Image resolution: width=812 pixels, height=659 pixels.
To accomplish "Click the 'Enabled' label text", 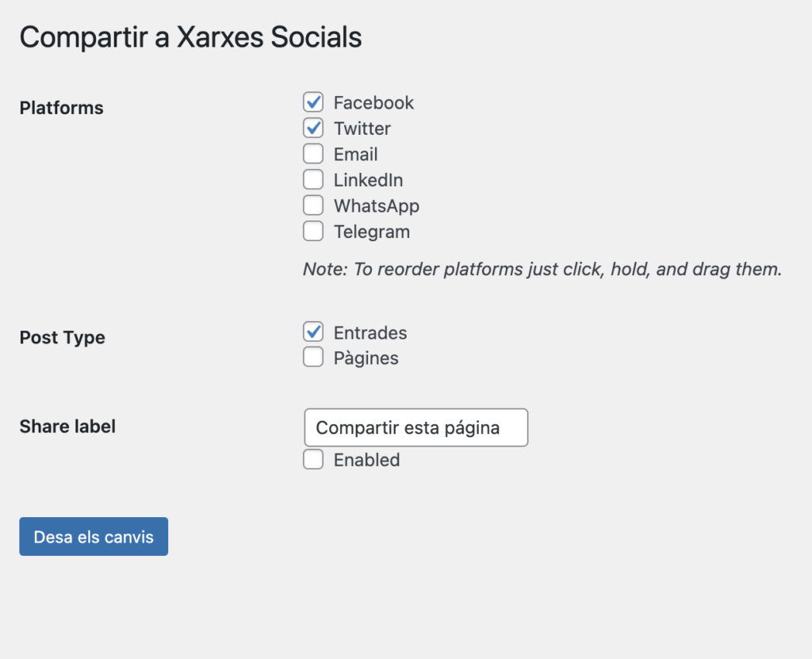I will click(x=366, y=460).
